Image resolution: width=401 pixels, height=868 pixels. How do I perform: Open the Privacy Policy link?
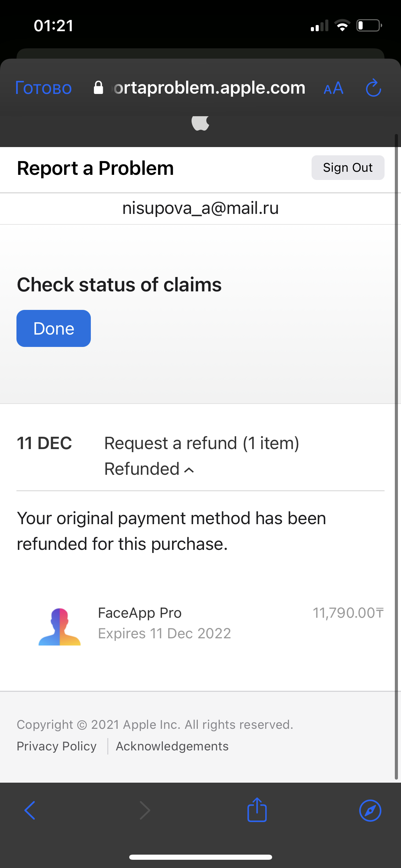[57, 746]
